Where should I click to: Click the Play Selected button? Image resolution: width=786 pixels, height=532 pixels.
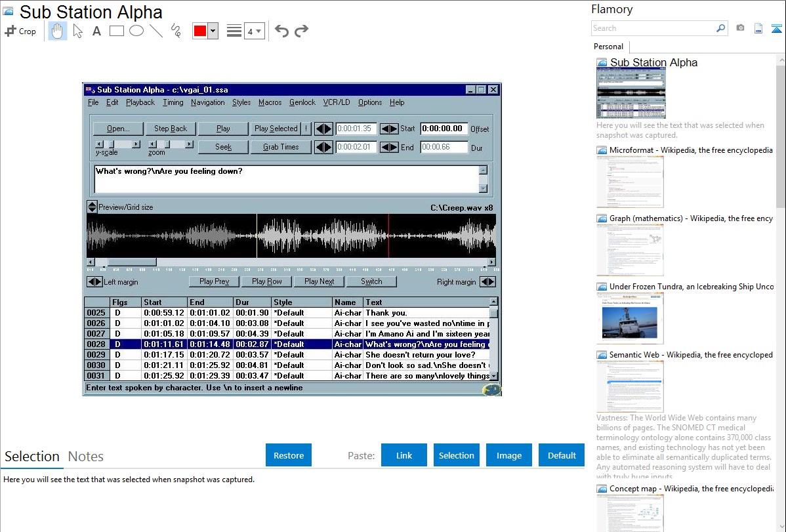276,129
